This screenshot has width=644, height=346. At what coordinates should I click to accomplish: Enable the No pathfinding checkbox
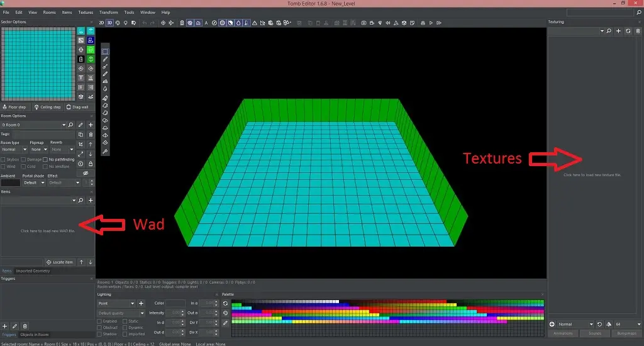45,160
